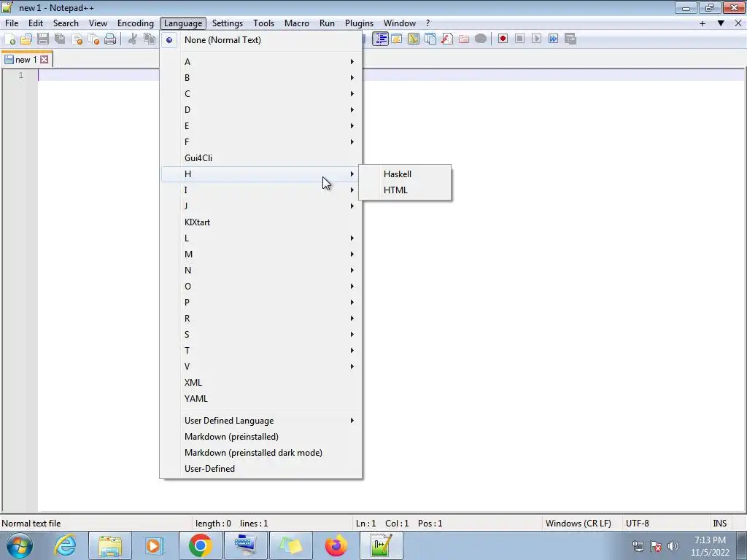The height and width of the screenshot is (560, 747).
Task: Expand the A language submenu
Action: (261, 62)
